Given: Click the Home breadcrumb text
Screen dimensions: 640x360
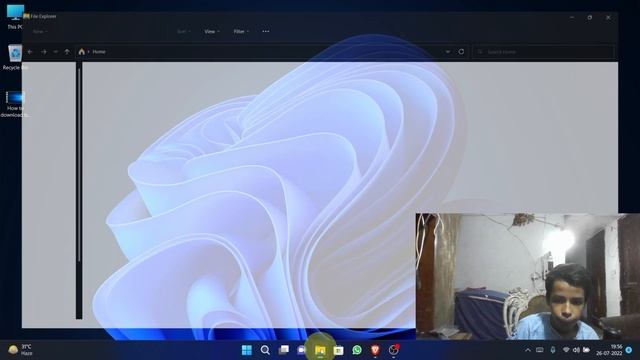Looking at the screenshot, I should coord(99,52).
